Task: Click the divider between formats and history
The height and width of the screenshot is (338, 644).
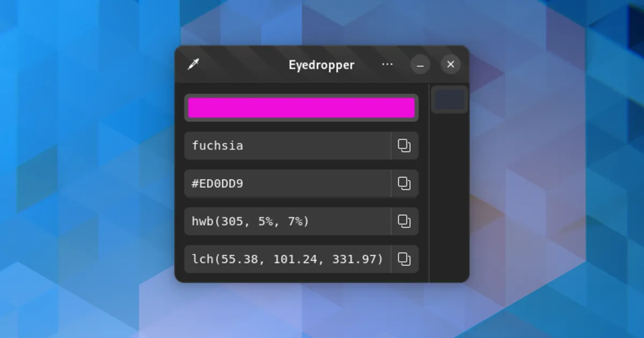Action: point(429,182)
